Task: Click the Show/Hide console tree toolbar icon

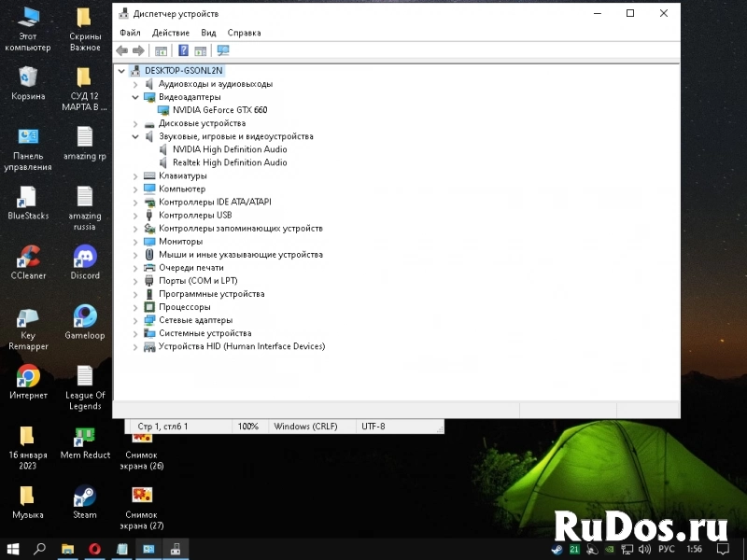Action: (x=159, y=50)
